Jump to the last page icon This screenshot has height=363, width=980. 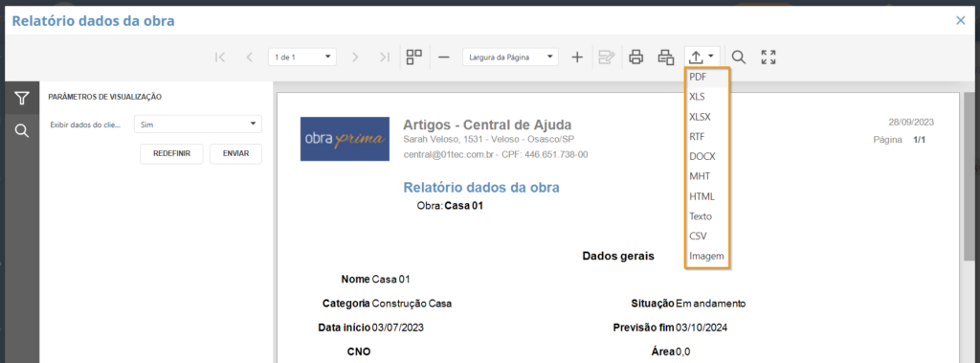[385, 57]
